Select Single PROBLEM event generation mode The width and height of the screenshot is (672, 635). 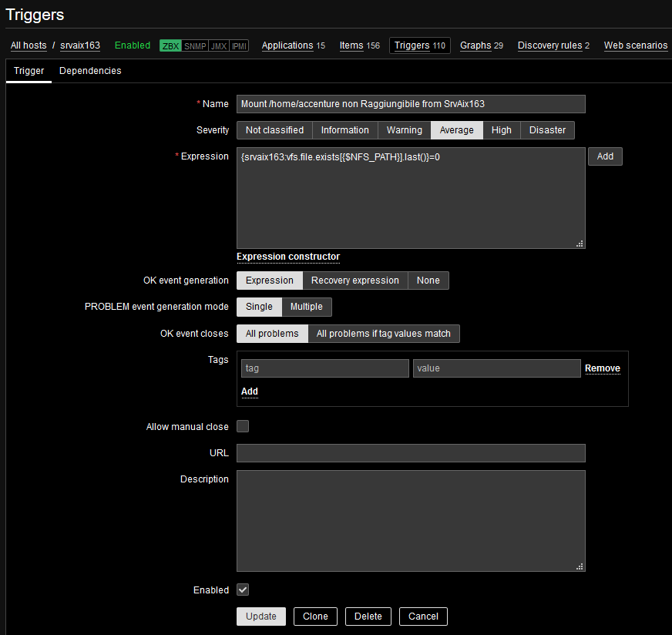259,307
